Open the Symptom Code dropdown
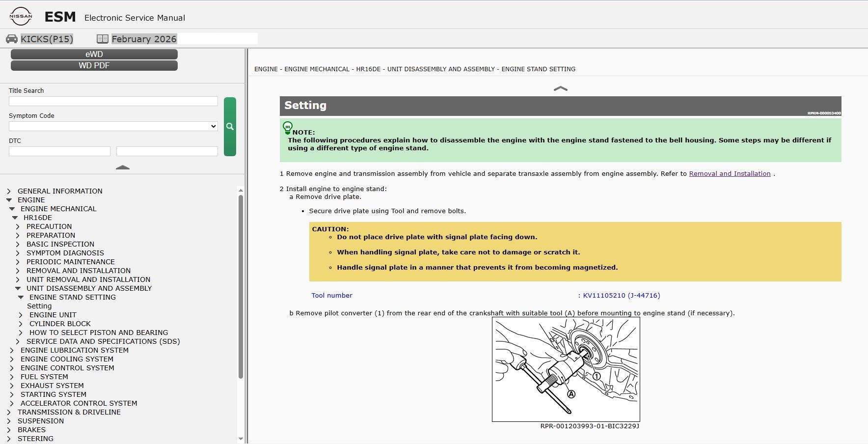868x444 pixels. (113, 126)
